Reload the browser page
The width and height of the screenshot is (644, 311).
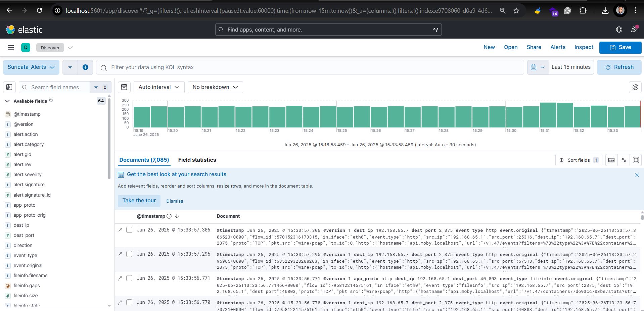coord(39,10)
